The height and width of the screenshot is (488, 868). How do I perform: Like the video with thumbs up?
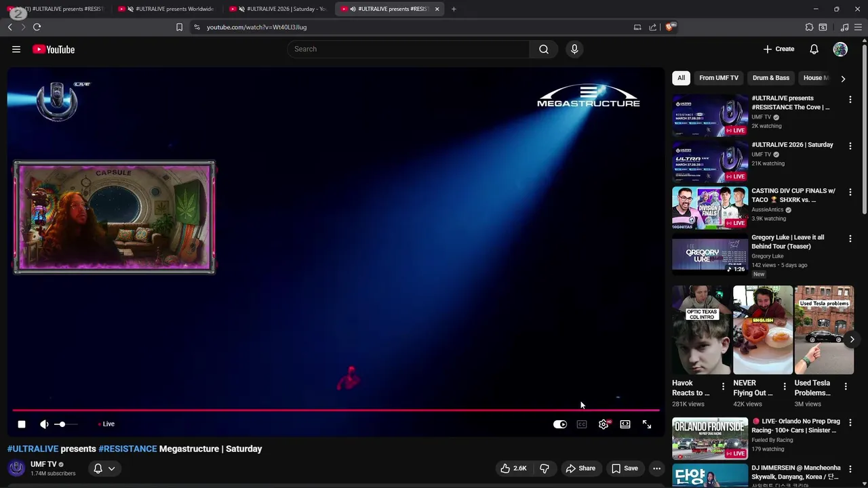point(513,468)
